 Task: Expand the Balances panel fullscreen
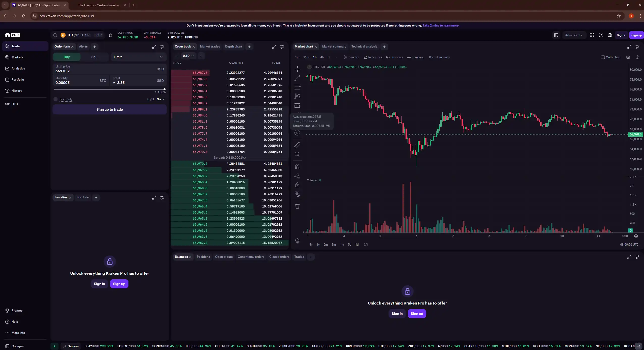629,257
